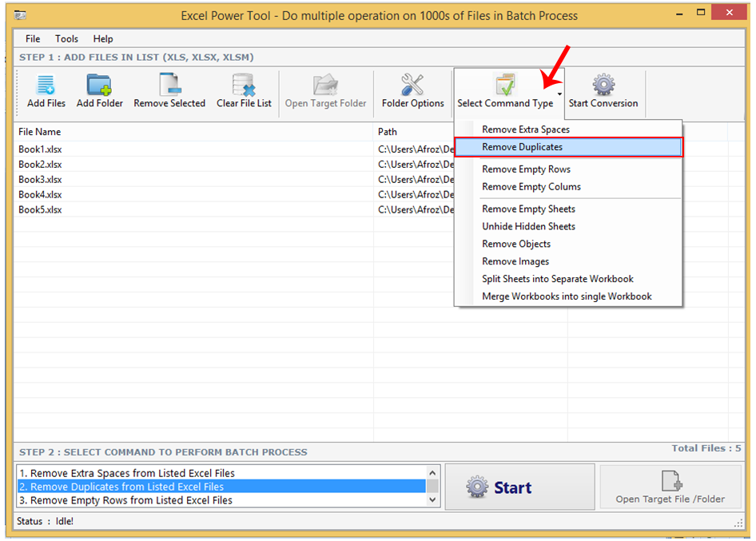
Task: Close the Excel Power Tool window
Action: point(730,13)
